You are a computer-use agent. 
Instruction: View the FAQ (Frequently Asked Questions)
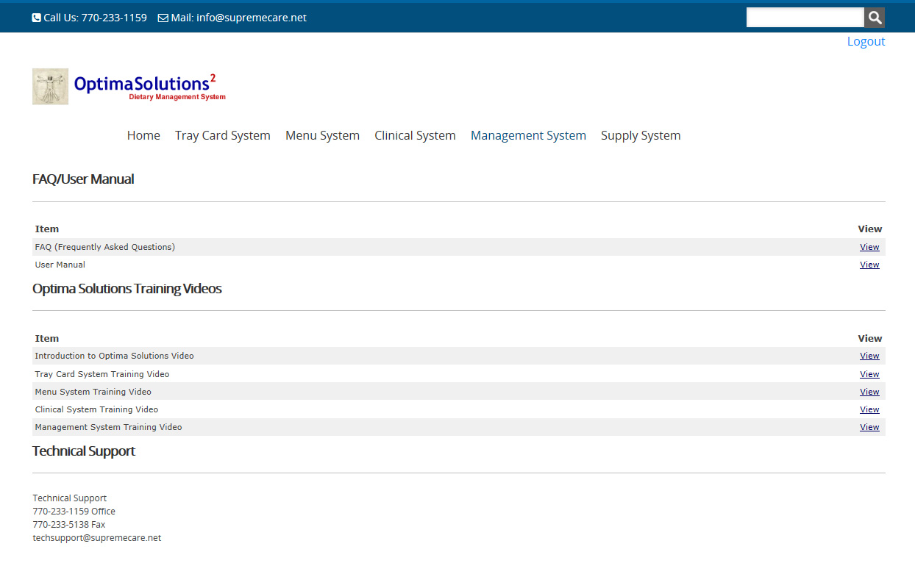pos(869,247)
